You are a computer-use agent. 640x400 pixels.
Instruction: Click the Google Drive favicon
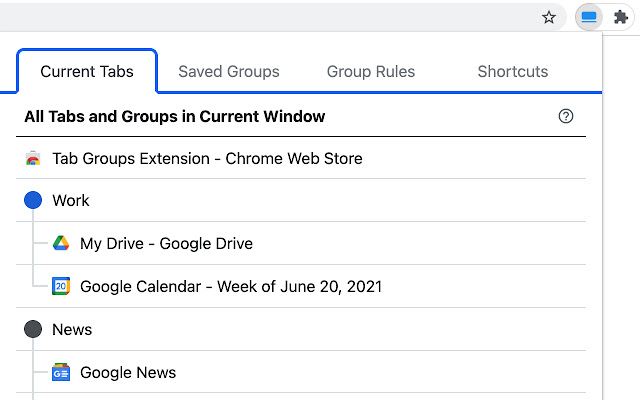[x=61, y=243]
